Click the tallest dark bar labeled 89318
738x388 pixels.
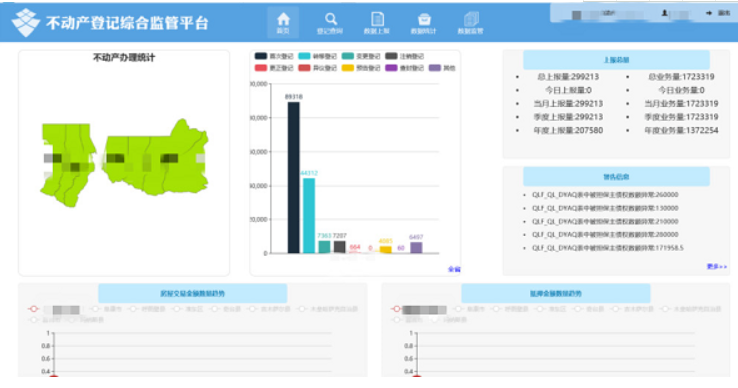point(294,178)
